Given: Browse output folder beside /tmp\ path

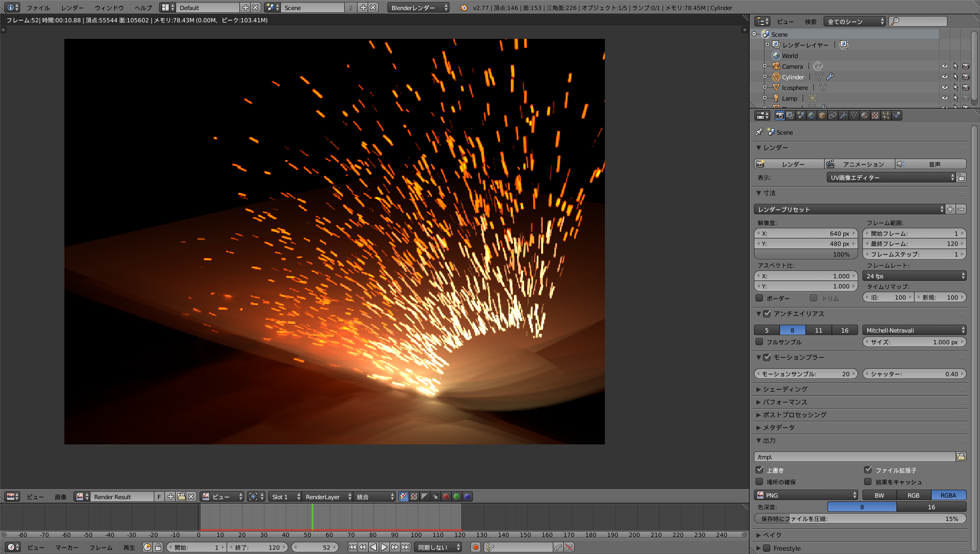Looking at the screenshot, I should coord(961,457).
